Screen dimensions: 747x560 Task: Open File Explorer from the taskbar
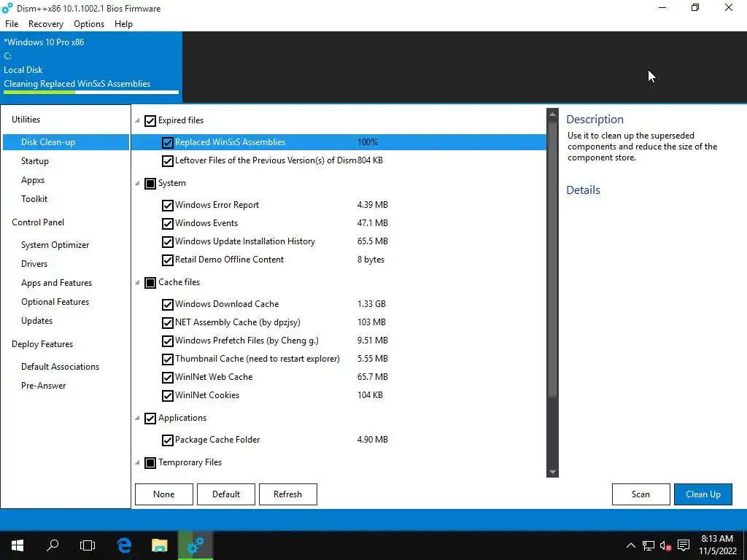pyautogui.click(x=160, y=545)
